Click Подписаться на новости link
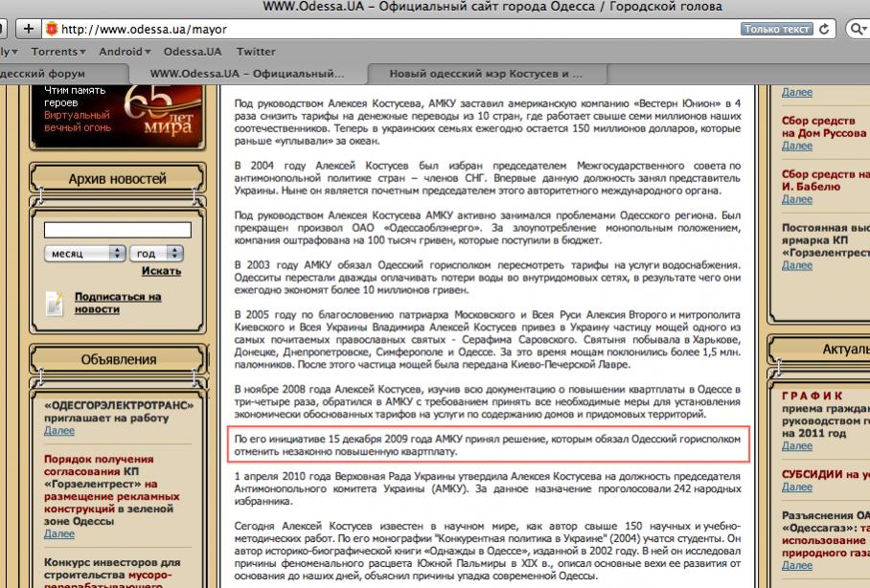 pyautogui.click(x=118, y=303)
